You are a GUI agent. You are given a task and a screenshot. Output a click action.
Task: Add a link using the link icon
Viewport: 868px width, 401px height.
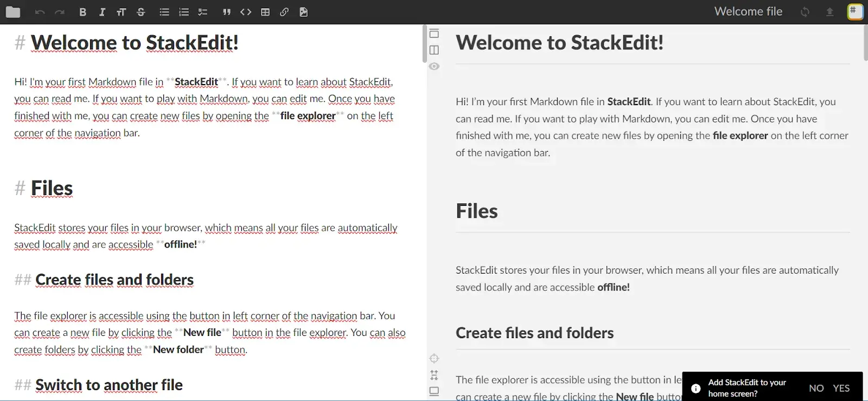[284, 12]
